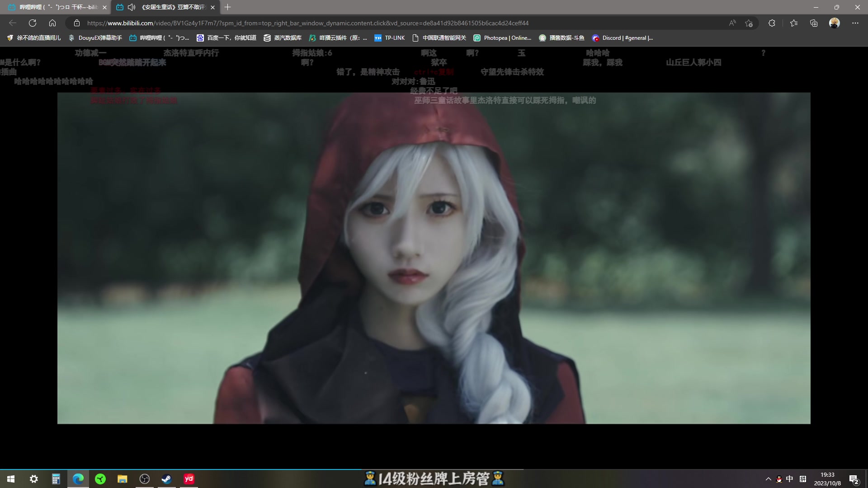Open Settings gear in taskbar
Screen dimensions: 868x488
[34, 479]
